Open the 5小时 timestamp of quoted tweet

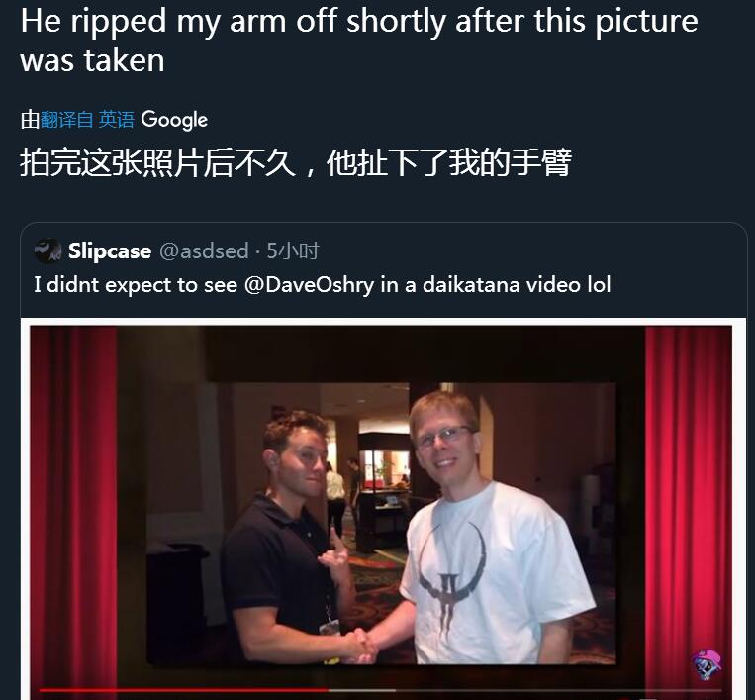click(x=293, y=251)
